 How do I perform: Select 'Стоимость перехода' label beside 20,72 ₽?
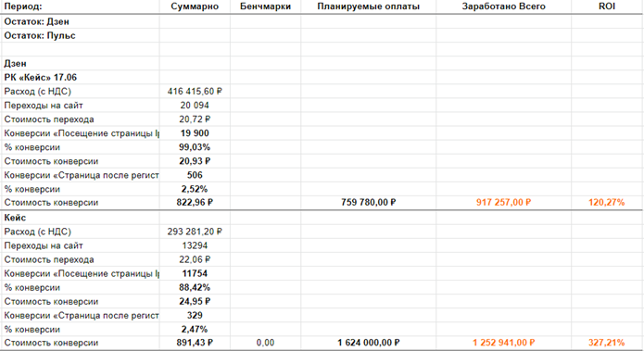[x=49, y=119]
